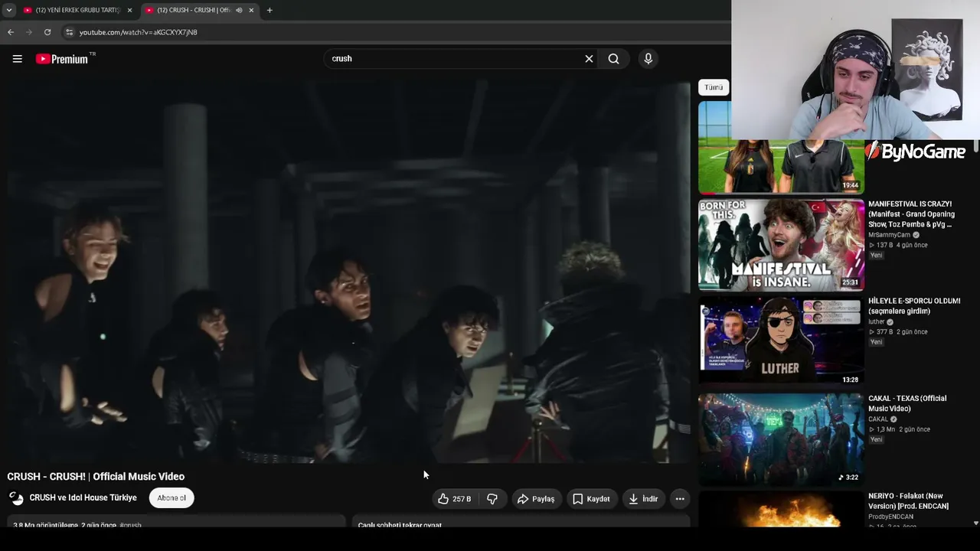Share the video via Paylaş
This screenshot has width=980, height=551.
tap(536, 499)
